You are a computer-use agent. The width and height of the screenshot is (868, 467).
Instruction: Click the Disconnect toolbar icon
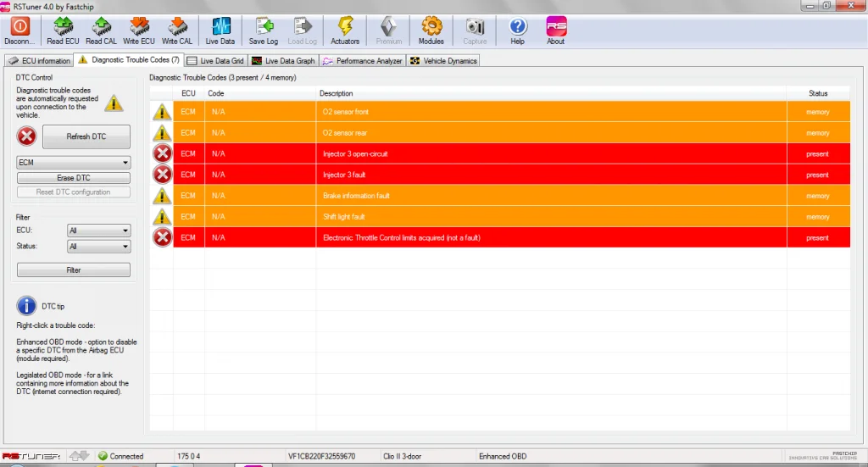(20, 26)
